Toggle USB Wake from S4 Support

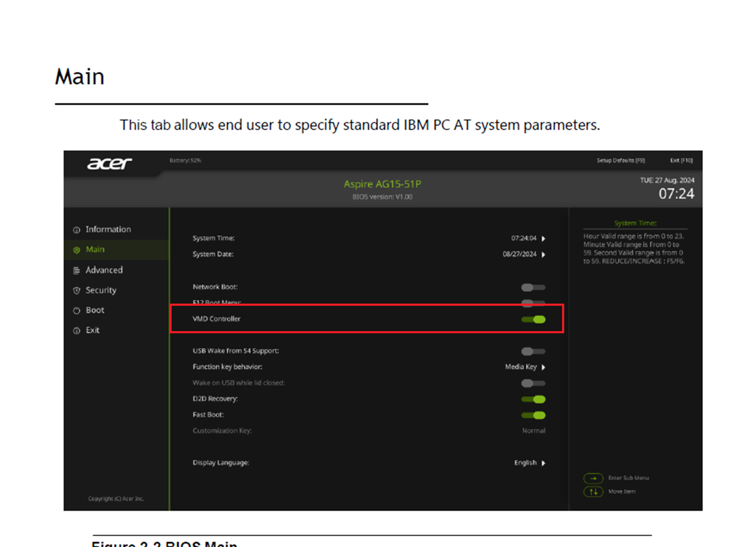pos(533,351)
